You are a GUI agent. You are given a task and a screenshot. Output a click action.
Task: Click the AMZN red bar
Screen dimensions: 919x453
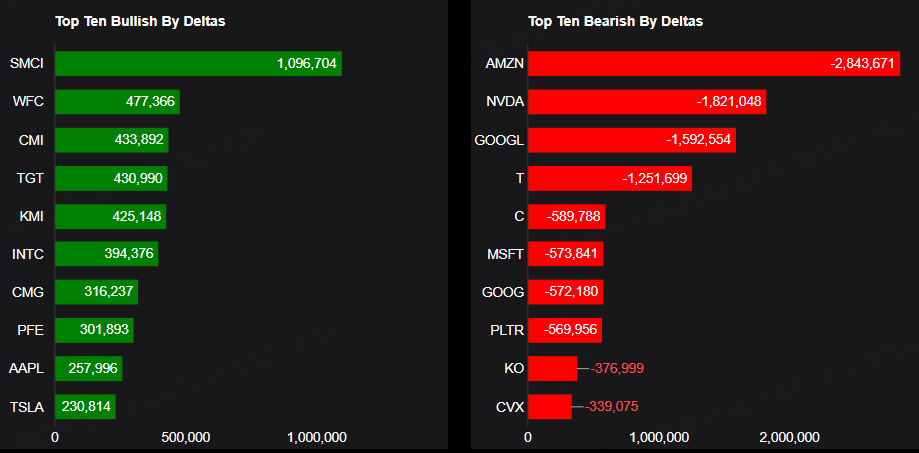(x=714, y=63)
